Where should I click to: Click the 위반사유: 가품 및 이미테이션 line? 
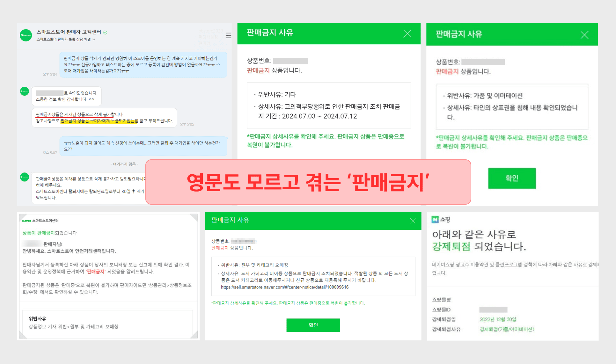485,96
